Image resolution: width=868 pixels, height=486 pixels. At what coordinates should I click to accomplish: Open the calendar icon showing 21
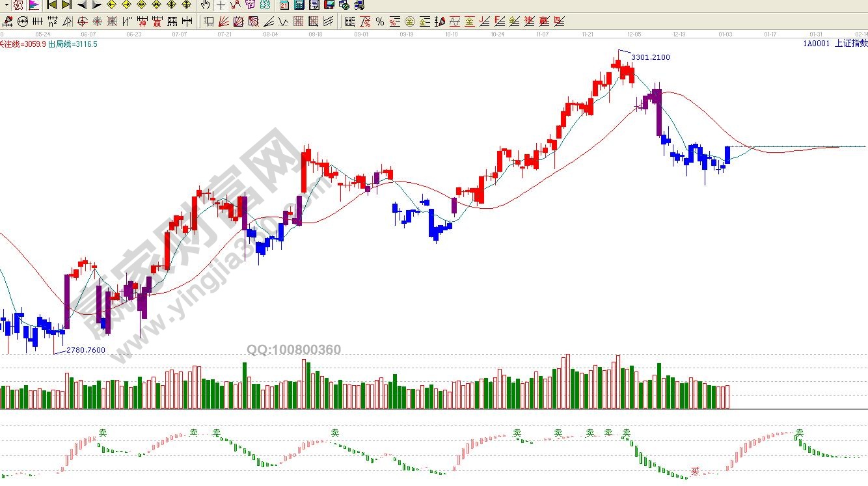point(284,5)
